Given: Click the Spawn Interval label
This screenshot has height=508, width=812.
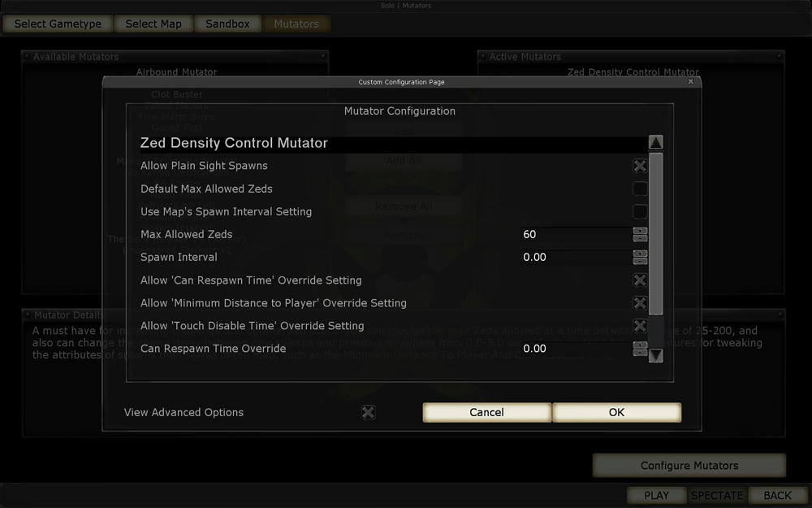Looking at the screenshot, I should (x=179, y=257).
